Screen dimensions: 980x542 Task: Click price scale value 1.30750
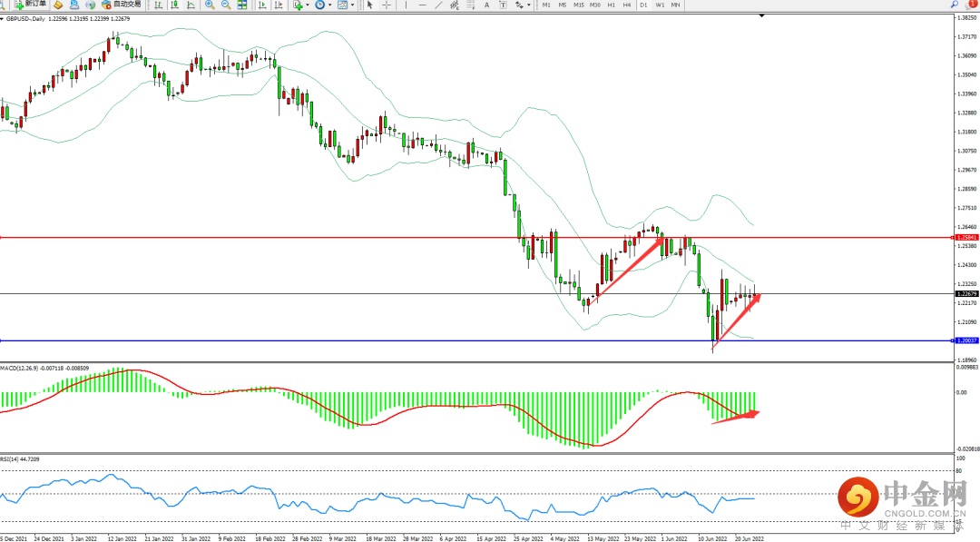point(966,151)
